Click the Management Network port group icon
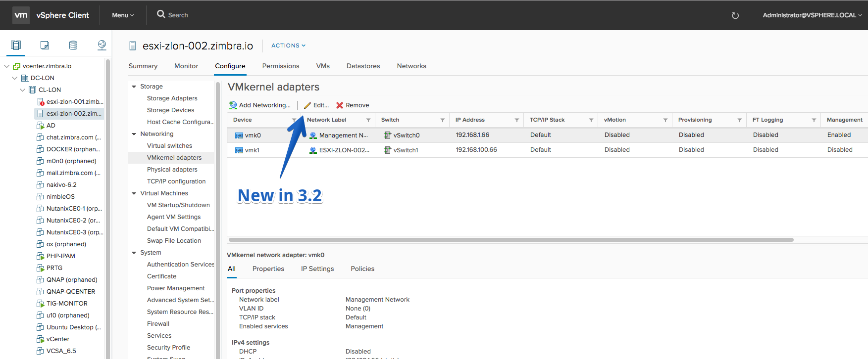Image resolution: width=868 pixels, height=359 pixels. click(x=313, y=135)
